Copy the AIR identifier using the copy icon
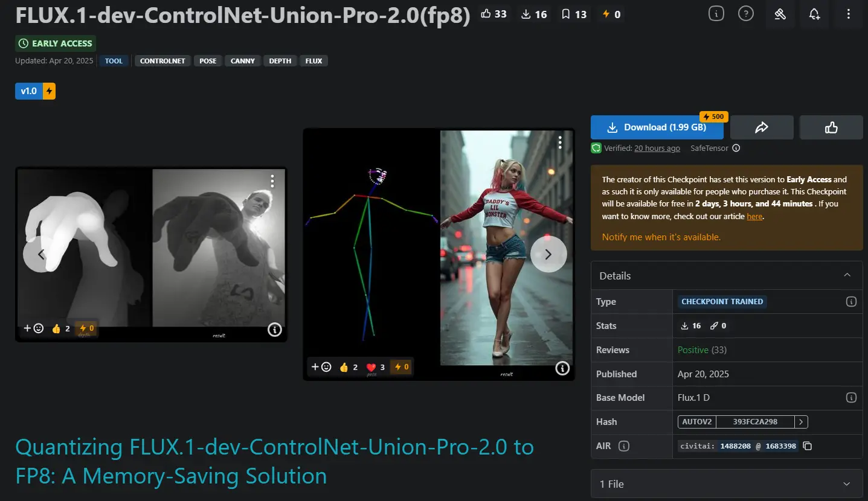868x501 pixels. coord(808,445)
